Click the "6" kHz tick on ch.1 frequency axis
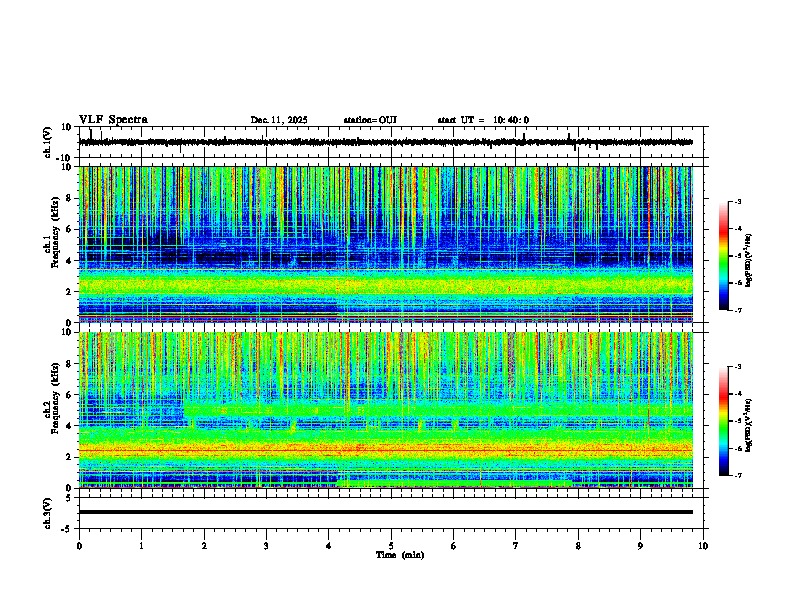This screenshot has height=612, width=792. coord(69,230)
